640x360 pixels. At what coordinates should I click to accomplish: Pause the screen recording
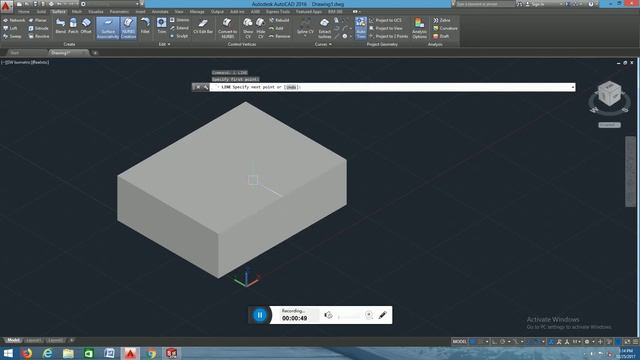(x=260, y=315)
